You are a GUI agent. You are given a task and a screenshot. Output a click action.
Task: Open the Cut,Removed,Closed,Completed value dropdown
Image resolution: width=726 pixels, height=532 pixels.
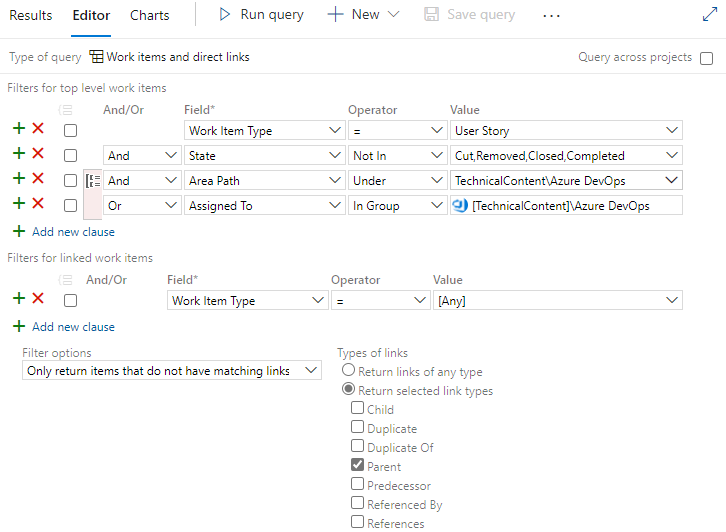[566, 156]
